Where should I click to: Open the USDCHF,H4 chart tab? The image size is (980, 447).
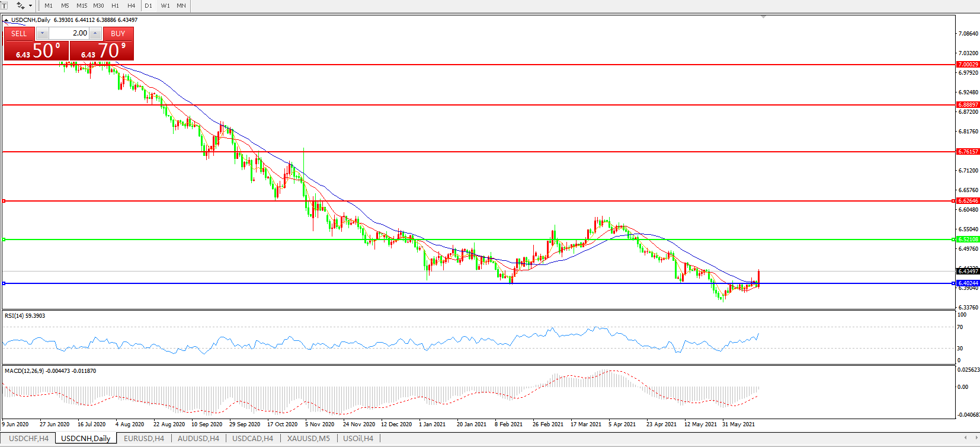click(x=28, y=439)
